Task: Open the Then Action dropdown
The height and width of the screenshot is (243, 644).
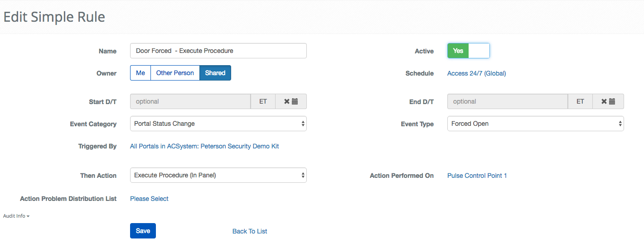Action: coord(218,175)
